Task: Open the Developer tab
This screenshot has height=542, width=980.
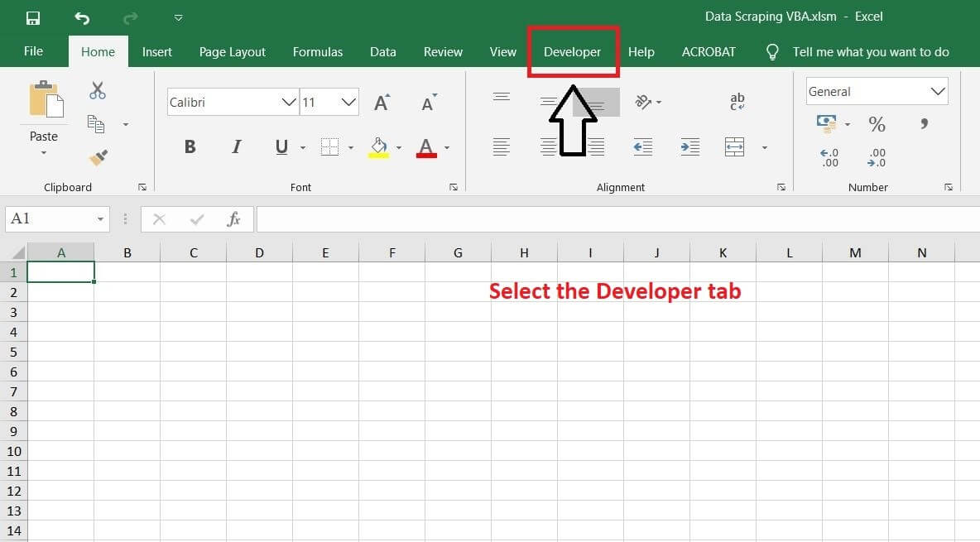Action: point(572,51)
